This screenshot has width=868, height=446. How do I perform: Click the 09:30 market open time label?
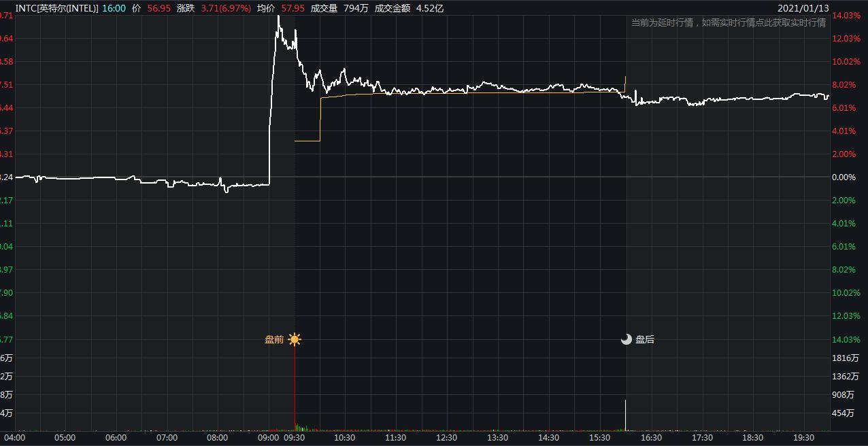click(294, 438)
